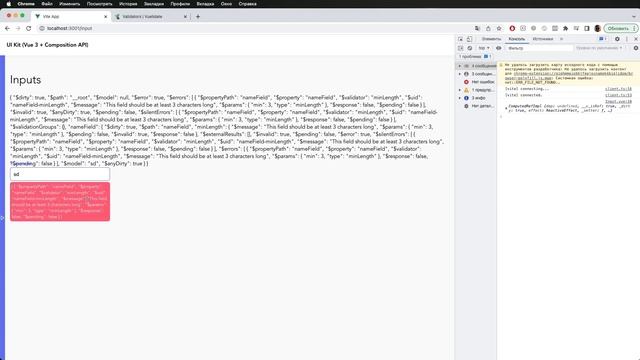Open the Файл menu
The width and height of the screenshot is (640, 360).
tap(47, 4)
